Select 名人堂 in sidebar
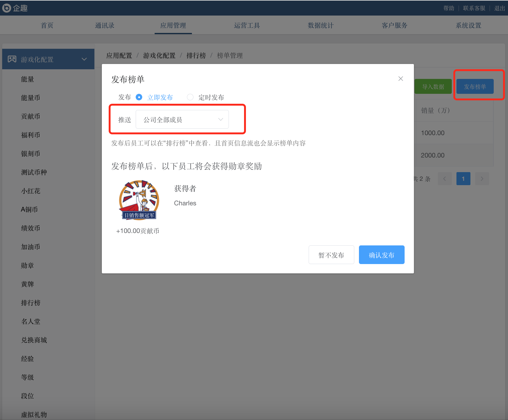Viewport: 508px width, 420px height. click(31, 322)
